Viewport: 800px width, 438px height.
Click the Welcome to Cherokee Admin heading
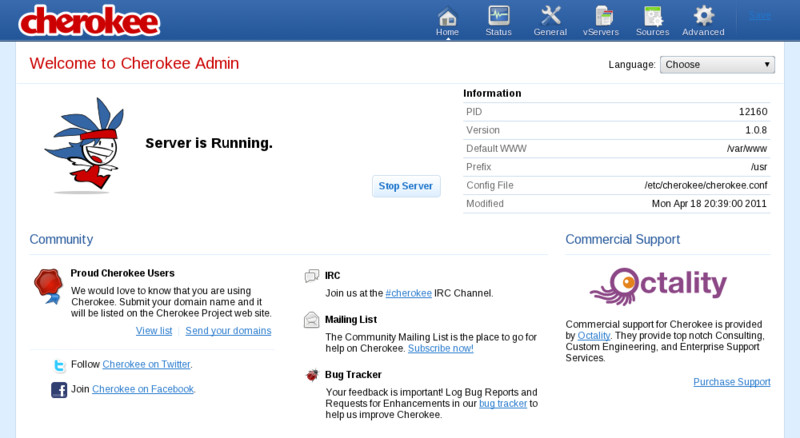[x=134, y=63]
